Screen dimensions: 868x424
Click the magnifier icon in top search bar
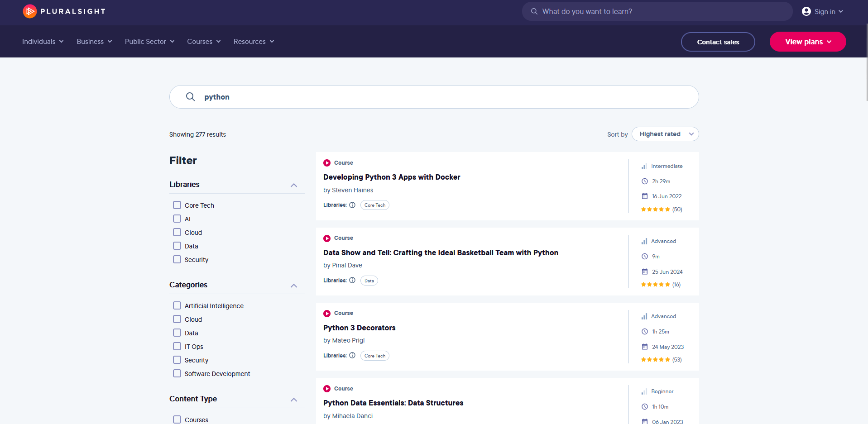tap(534, 11)
